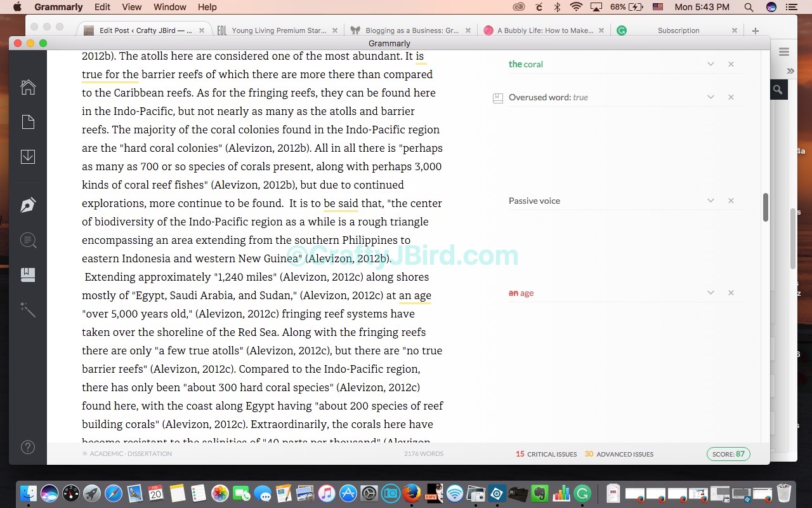Open the Edit menu in menu bar
This screenshot has height=508, width=812.
point(102,7)
